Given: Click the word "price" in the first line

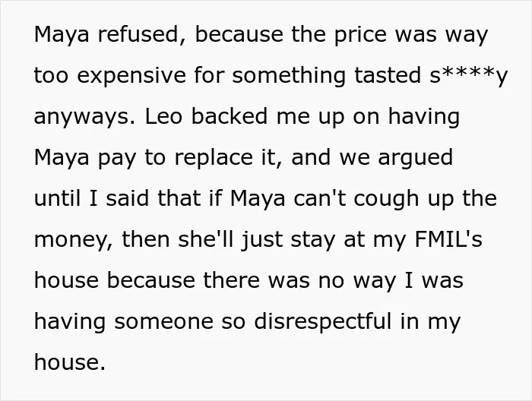Looking at the screenshot, I should 360,36.
